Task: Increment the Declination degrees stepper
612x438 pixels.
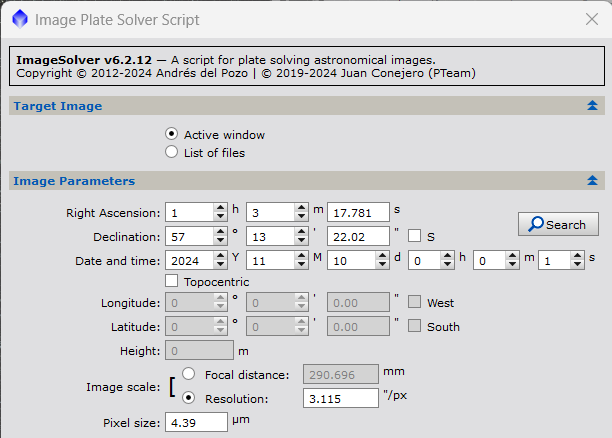Action: (220, 231)
